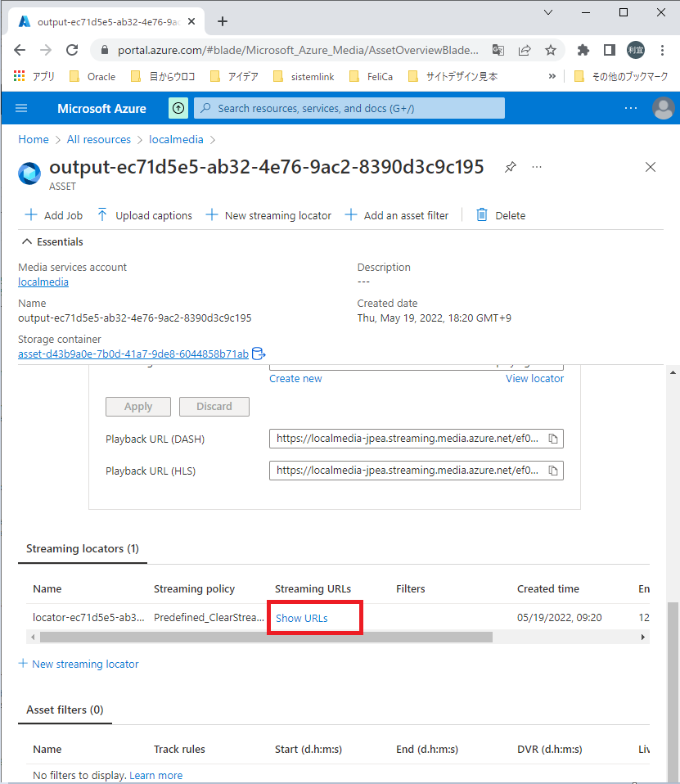The height and width of the screenshot is (784, 680).
Task: Open the Chrome three-dot menu
Action: tap(662, 50)
